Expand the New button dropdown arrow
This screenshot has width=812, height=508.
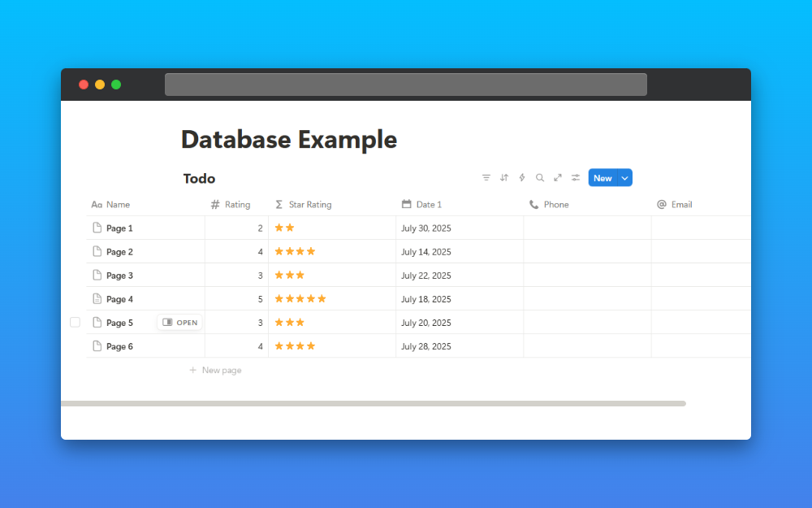click(625, 178)
